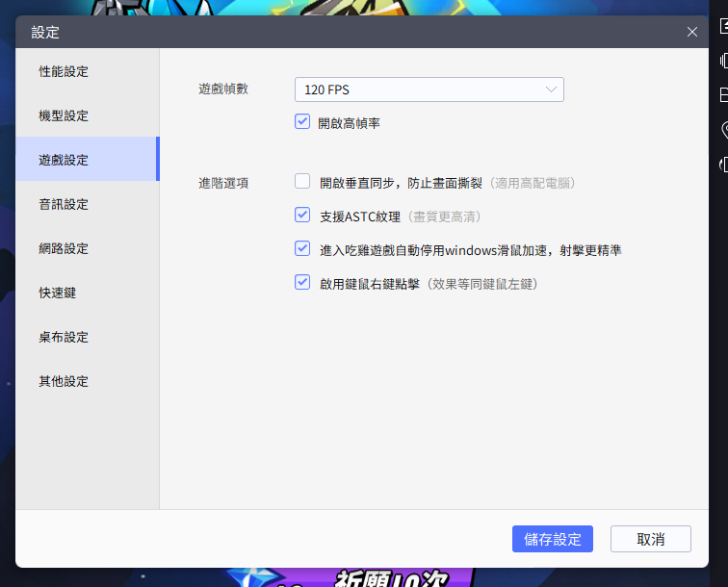Click the 設定 dialog title text
Viewport: 728px width, 587px height.
click(x=45, y=32)
